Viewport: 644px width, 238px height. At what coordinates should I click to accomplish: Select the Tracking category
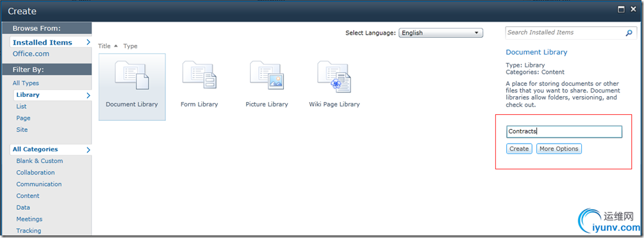click(x=29, y=230)
